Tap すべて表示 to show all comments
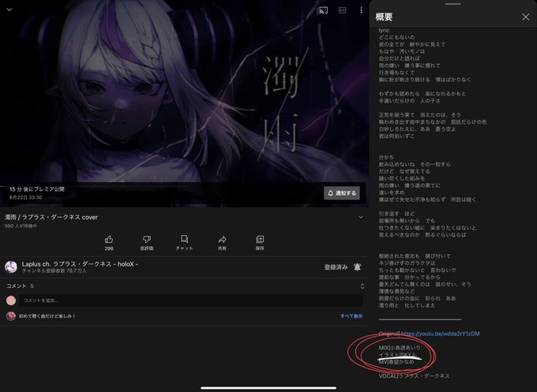 (351, 316)
